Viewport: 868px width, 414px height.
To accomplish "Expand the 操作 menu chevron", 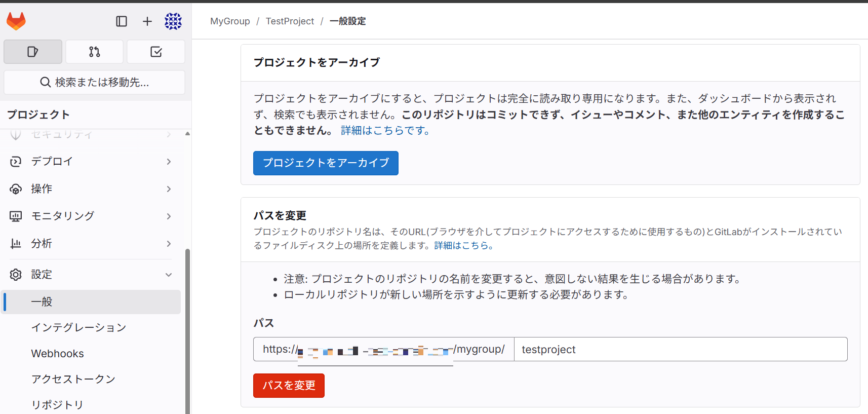I will click(x=169, y=189).
